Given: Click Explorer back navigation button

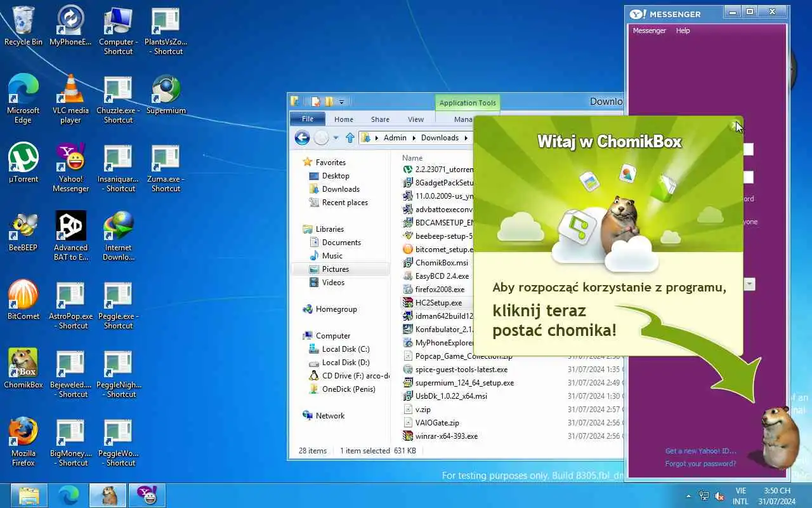Looking at the screenshot, I should coord(303,137).
